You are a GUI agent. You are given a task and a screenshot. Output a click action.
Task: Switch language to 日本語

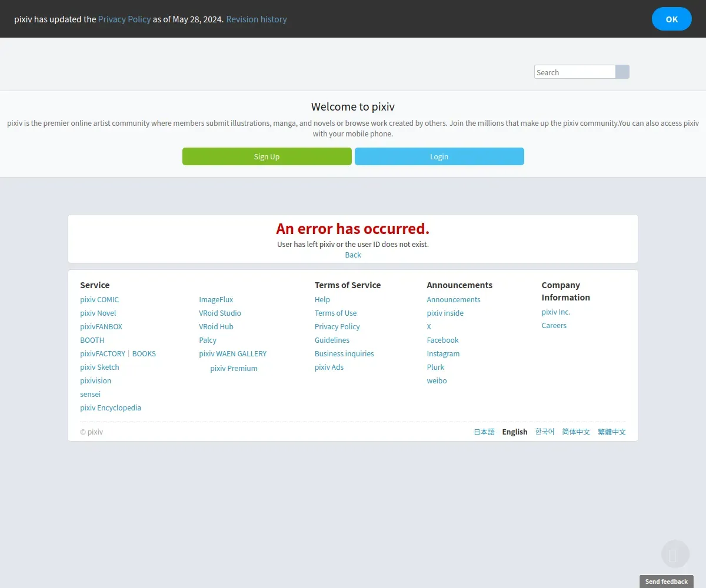(x=484, y=432)
